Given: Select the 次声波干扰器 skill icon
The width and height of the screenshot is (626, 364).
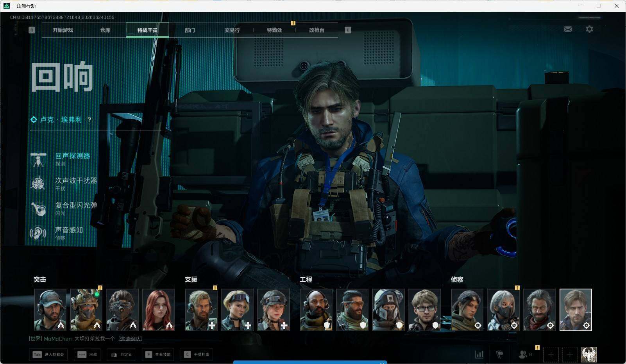Looking at the screenshot, I should point(38,184).
